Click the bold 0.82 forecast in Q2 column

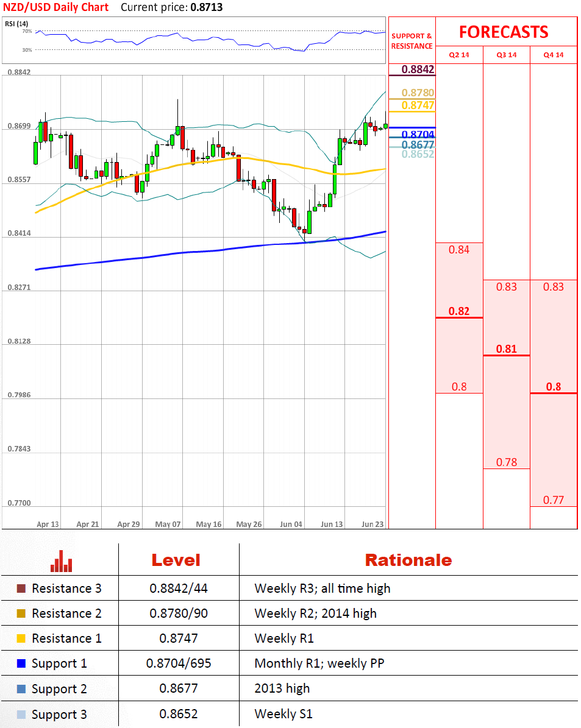click(x=459, y=311)
